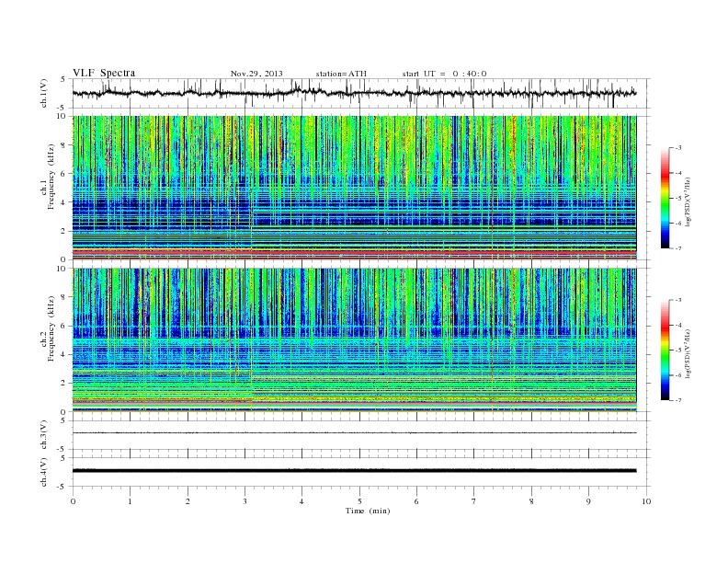This screenshot has width=728, height=563.
Task: Click the "-7" tick on the lower color bar
Action: click(x=677, y=400)
